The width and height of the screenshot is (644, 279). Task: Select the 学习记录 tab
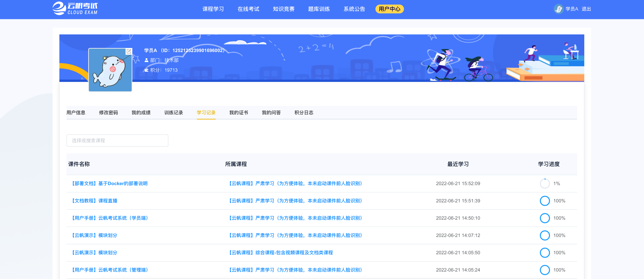206,113
